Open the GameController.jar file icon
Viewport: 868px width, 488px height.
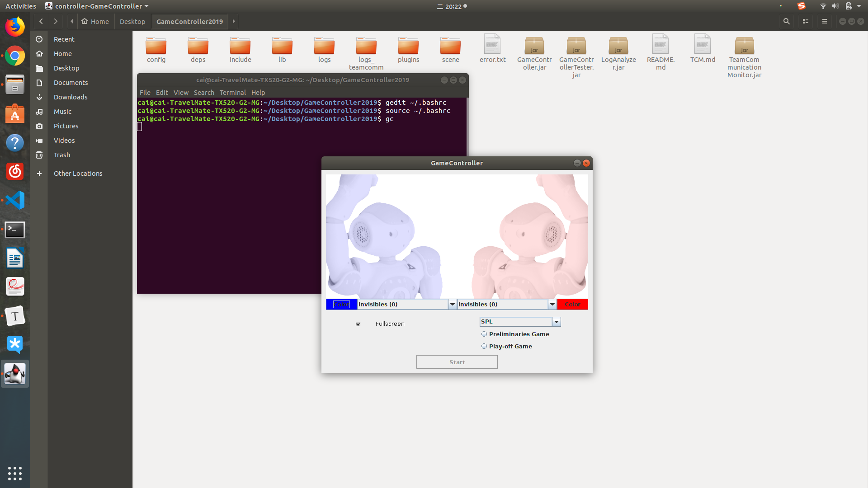coord(534,46)
